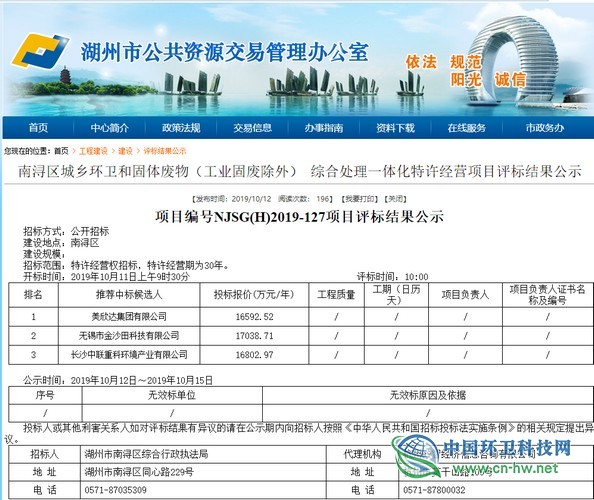Viewport: 594px width, 500px height.
Task: Select the 评标时间 10:00 text
Action: pos(392,277)
